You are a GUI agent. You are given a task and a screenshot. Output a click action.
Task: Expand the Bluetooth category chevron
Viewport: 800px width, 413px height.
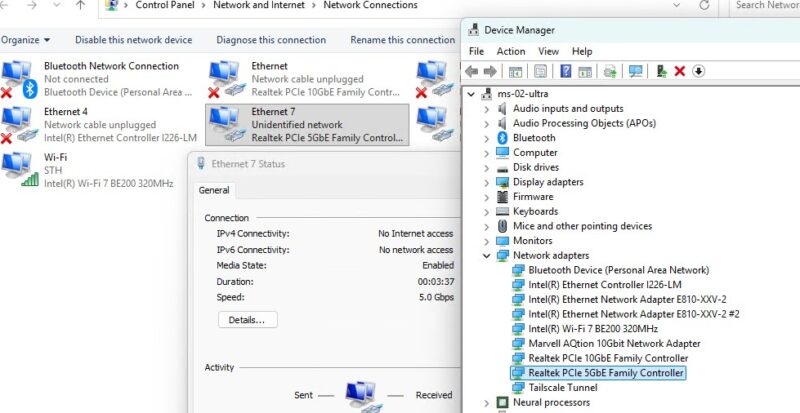(x=486, y=138)
